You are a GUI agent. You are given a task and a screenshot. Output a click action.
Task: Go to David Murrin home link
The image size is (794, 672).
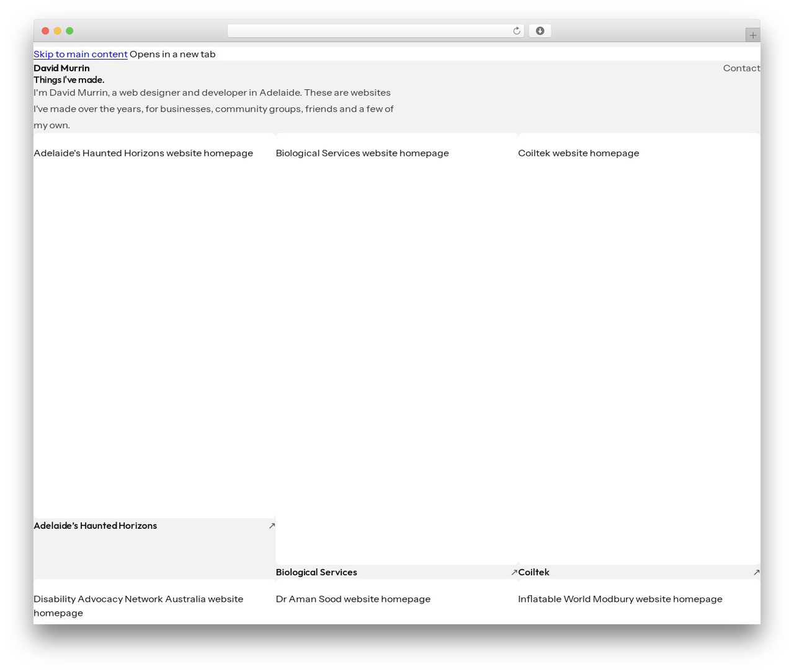(x=61, y=68)
